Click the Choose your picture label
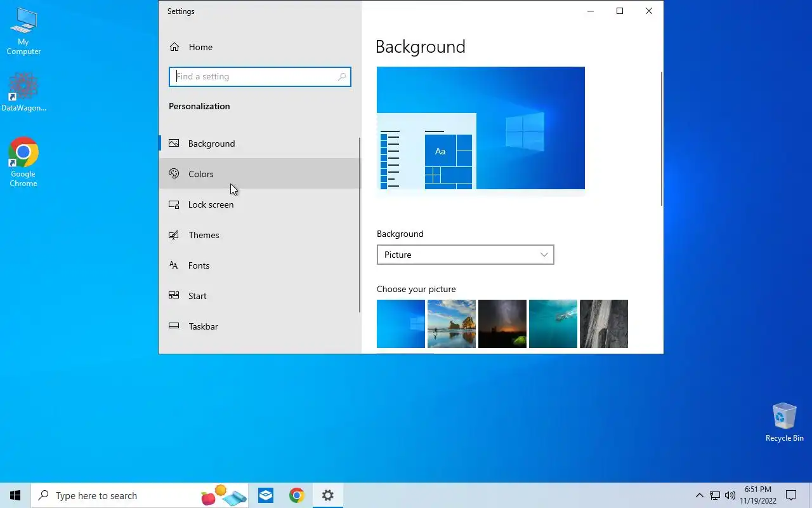812x508 pixels. (x=416, y=289)
